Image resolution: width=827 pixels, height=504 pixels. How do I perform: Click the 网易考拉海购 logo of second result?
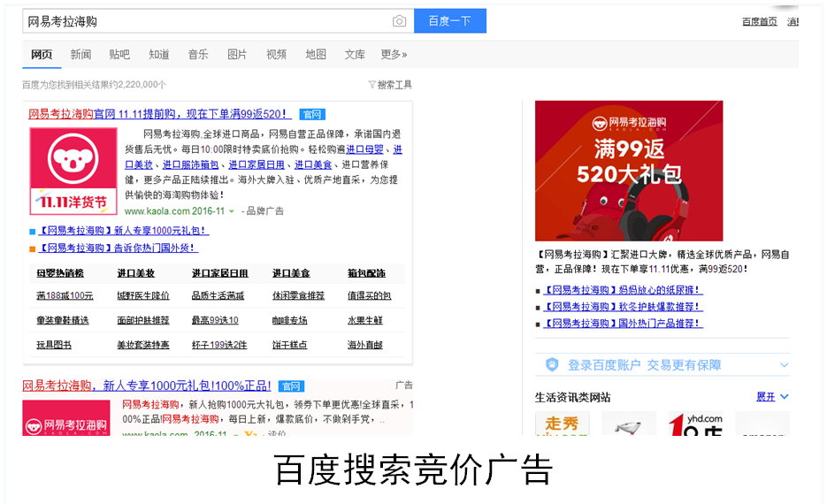coord(66,418)
